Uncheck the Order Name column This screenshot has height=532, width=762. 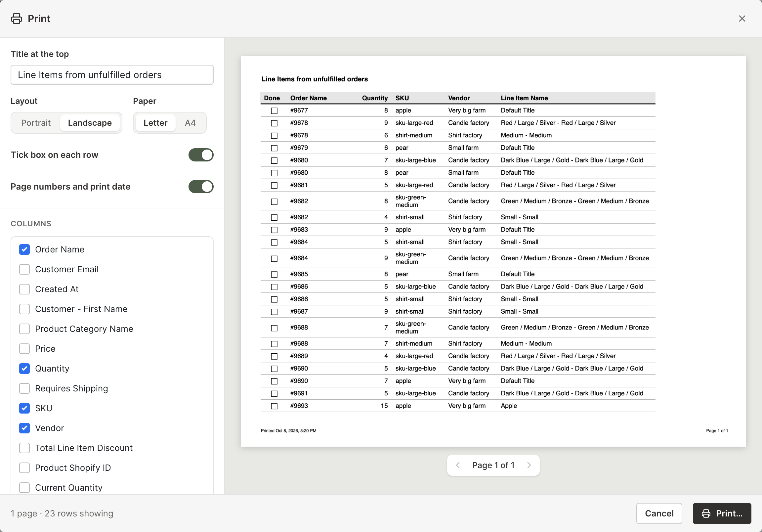coord(24,249)
